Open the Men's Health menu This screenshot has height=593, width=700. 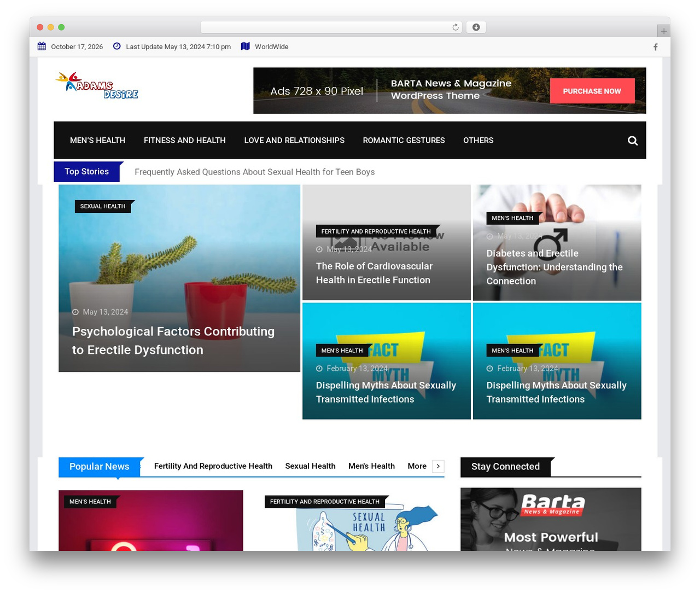(97, 141)
